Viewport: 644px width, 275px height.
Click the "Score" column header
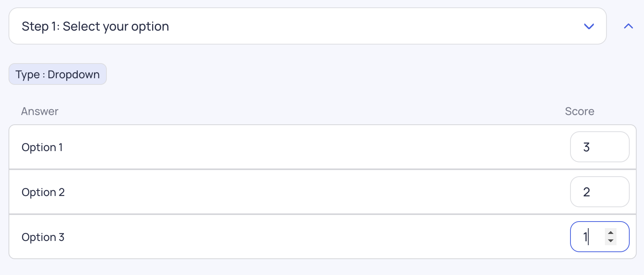[x=579, y=111]
